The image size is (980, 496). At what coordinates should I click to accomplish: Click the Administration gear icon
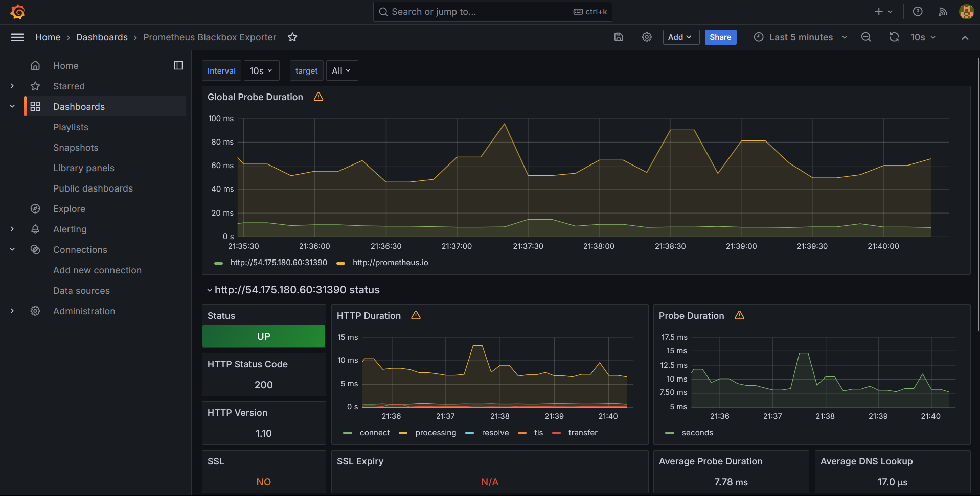pyautogui.click(x=35, y=311)
